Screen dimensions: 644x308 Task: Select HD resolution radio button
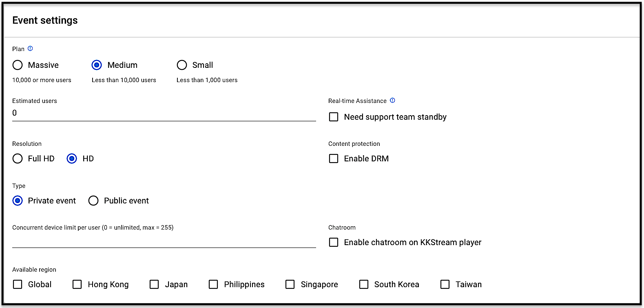[x=72, y=158]
